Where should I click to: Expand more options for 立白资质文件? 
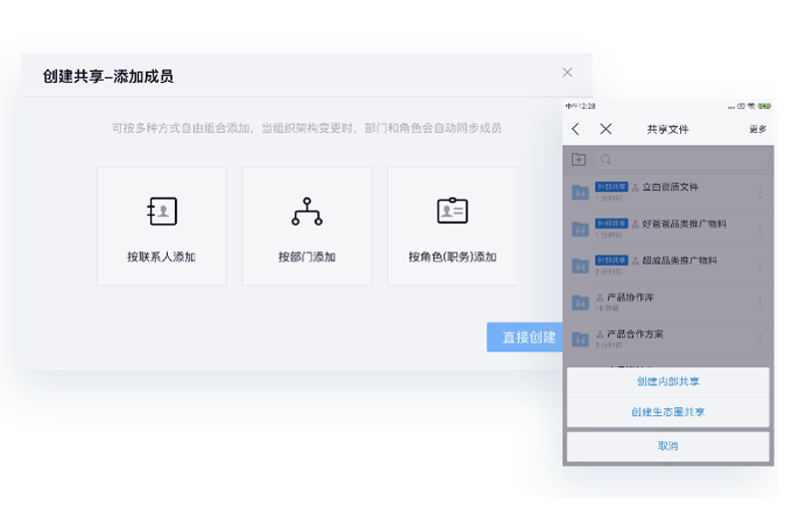(x=759, y=192)
